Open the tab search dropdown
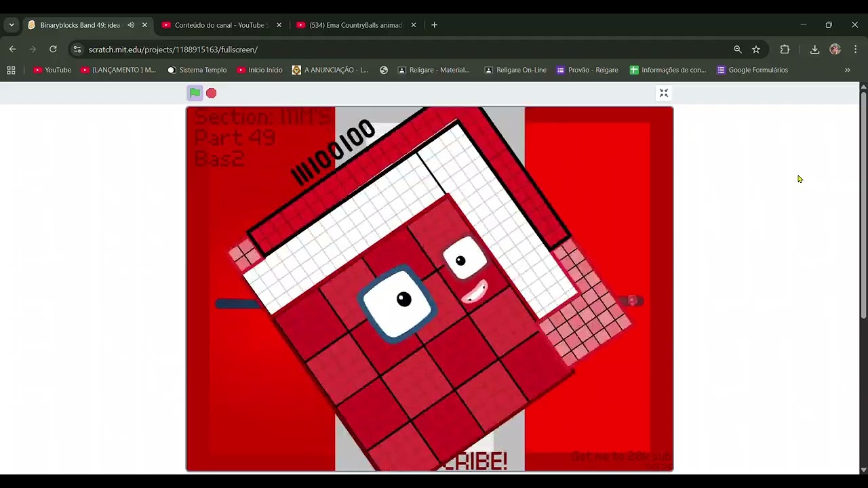The width and height of the screenshot is (868, 488). (12, 25)
